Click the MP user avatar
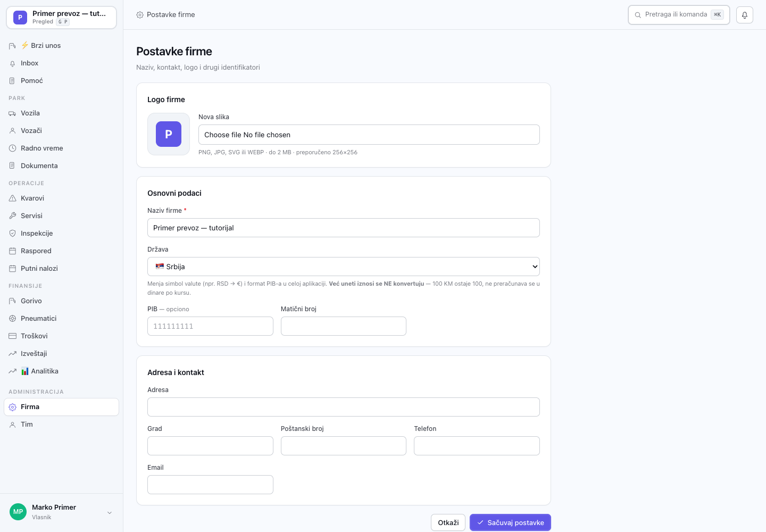This screenshot has height=532, width=766. [x=18, y=512]
